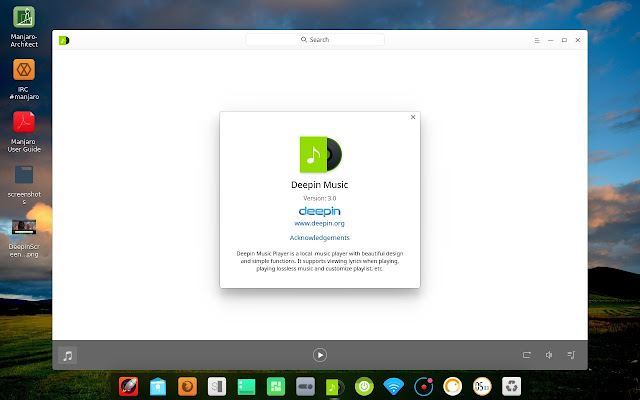Open the www.deepin.org link

pyautogui.click(x=319, y=223)
